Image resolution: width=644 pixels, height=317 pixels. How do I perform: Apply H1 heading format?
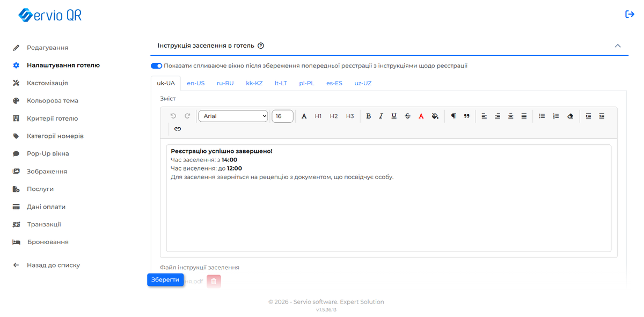coord(318,116)
